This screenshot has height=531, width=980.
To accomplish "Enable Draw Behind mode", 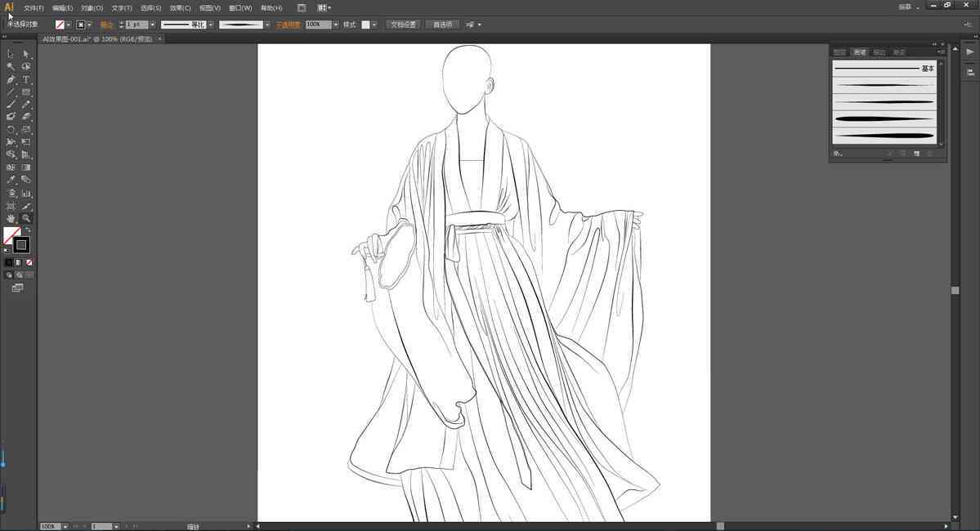I will coord(20,274).
